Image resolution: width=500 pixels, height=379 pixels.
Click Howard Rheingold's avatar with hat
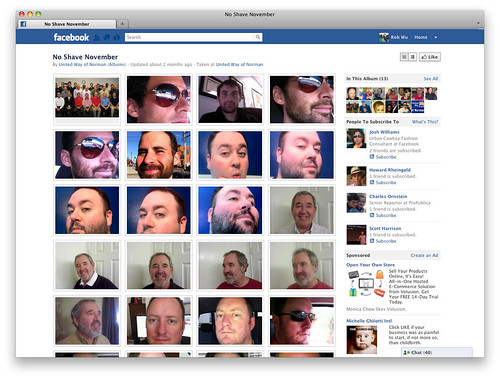[356, 176]
